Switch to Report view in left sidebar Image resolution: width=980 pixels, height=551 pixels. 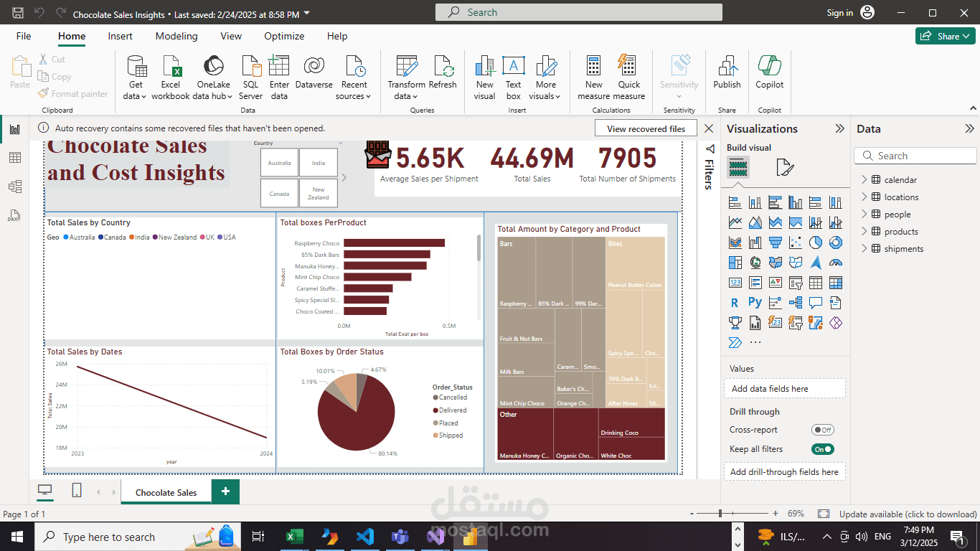click(14, 129)
